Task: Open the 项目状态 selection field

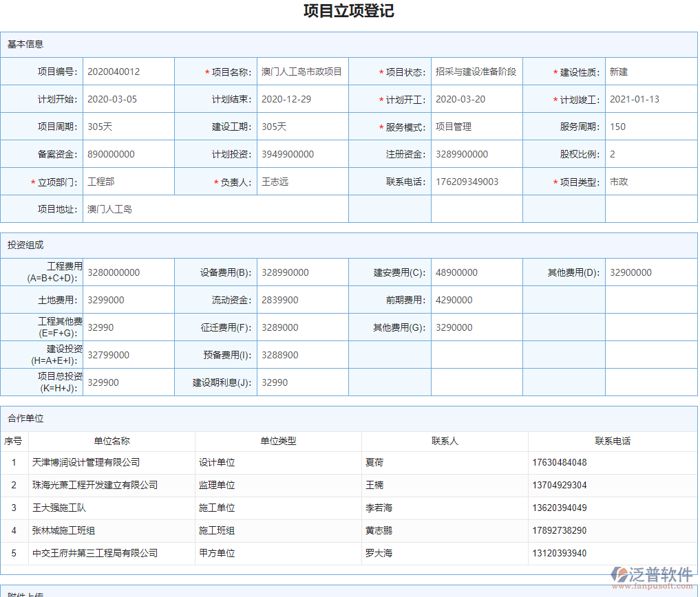Action: pyautogui.click(x=476, y=72)
